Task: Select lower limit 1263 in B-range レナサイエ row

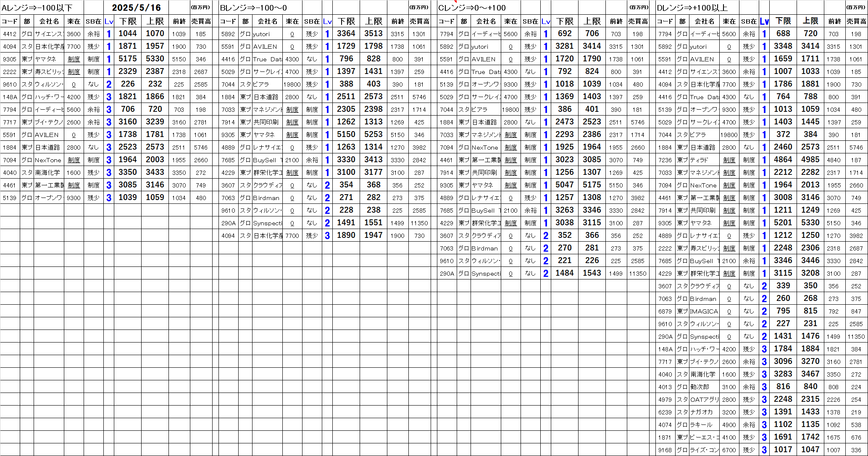Action: 346,147
